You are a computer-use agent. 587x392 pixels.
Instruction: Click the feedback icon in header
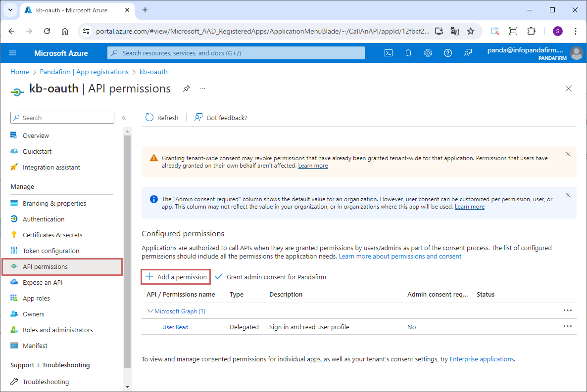[468, 53]
